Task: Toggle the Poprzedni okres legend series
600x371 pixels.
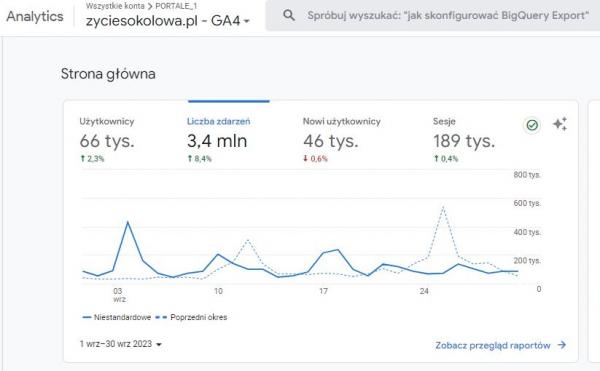Action: (x=191, y=317)
